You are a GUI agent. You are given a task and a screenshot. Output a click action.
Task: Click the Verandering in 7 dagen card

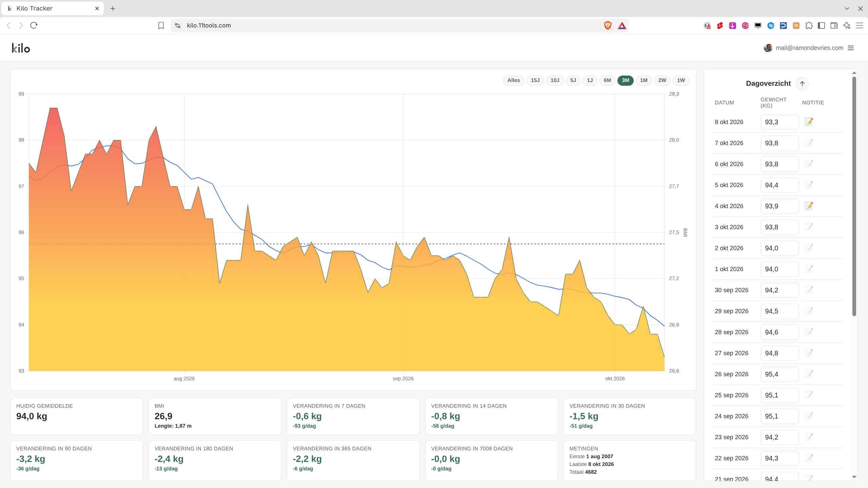click(x=353, y=416)
